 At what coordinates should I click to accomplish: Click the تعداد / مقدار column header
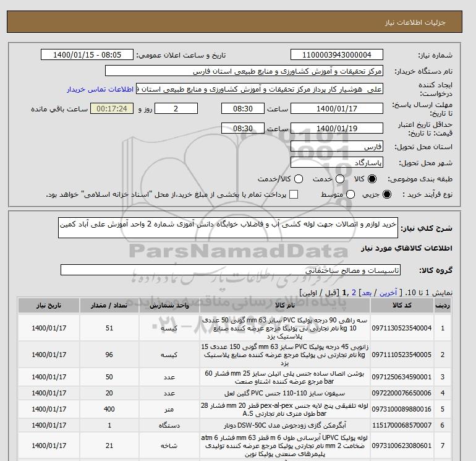109,306
